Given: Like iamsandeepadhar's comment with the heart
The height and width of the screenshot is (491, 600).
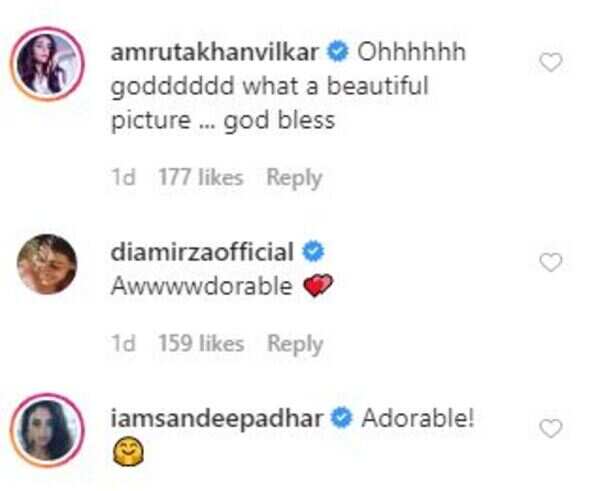Looking at the screenshot, I should click(551, 428).
